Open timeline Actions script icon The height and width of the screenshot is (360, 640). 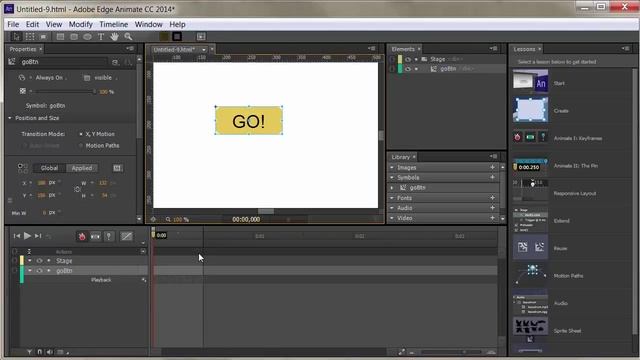coord(143,252)
